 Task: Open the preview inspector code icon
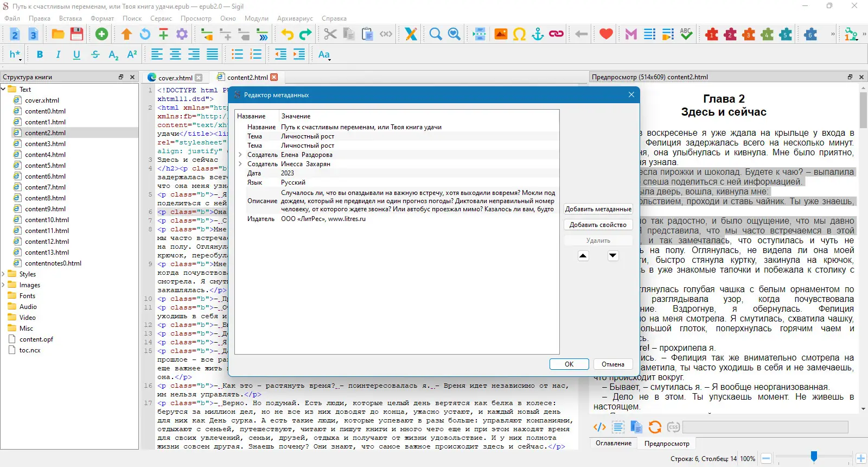click(x=599, y=427)
